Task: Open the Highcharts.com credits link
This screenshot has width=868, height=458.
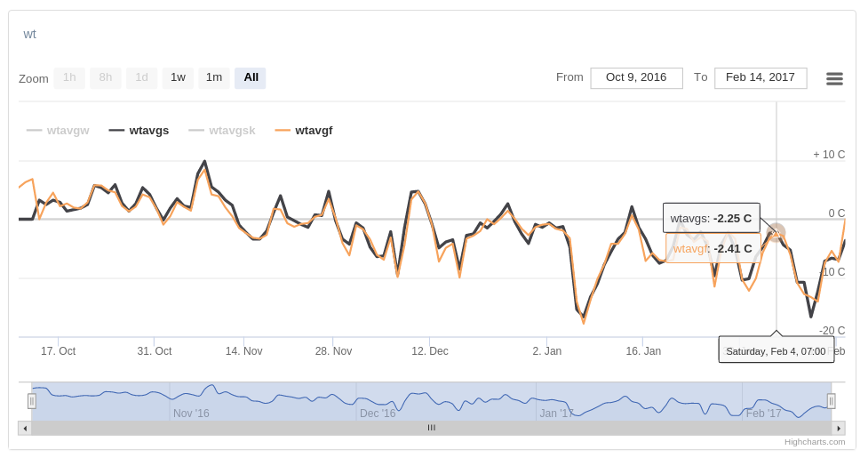Action: (815, 442)
